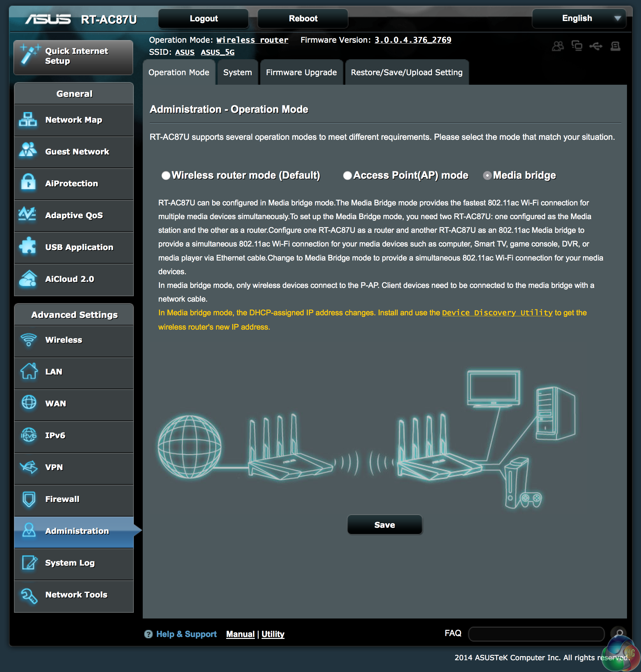Open the English language dropdown
Screen dimensions: 641x672
(x=579, y=18)
